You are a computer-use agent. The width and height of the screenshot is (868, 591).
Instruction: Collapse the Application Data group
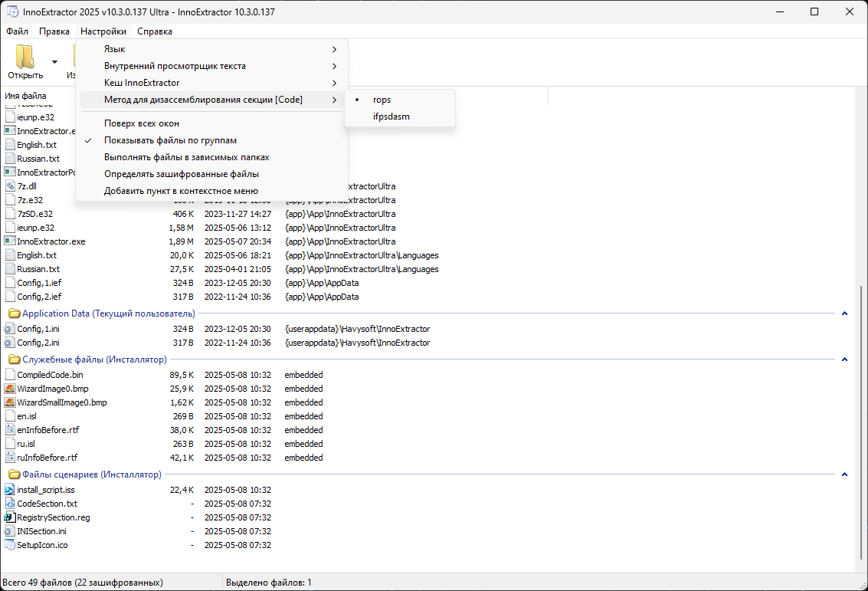(x=845, y=314)
